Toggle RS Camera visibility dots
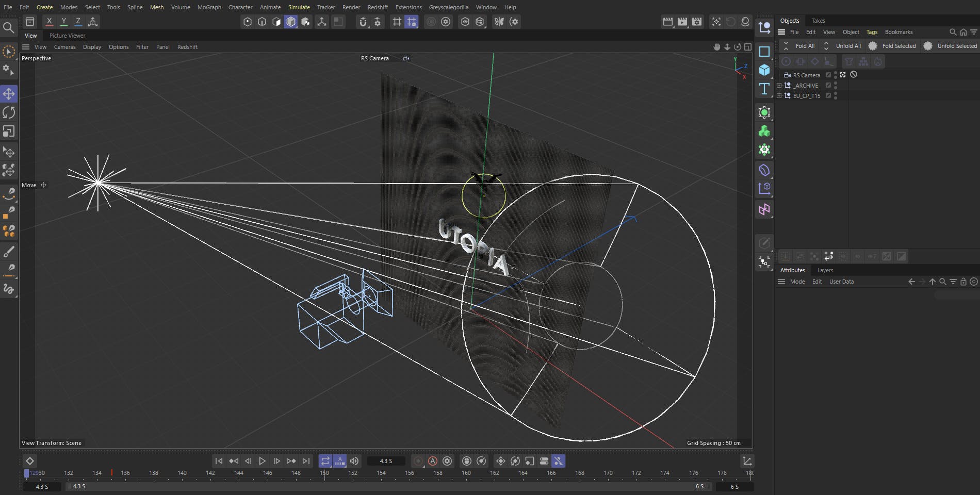Viewport: 980px width, 495px height. click(836, 75)
